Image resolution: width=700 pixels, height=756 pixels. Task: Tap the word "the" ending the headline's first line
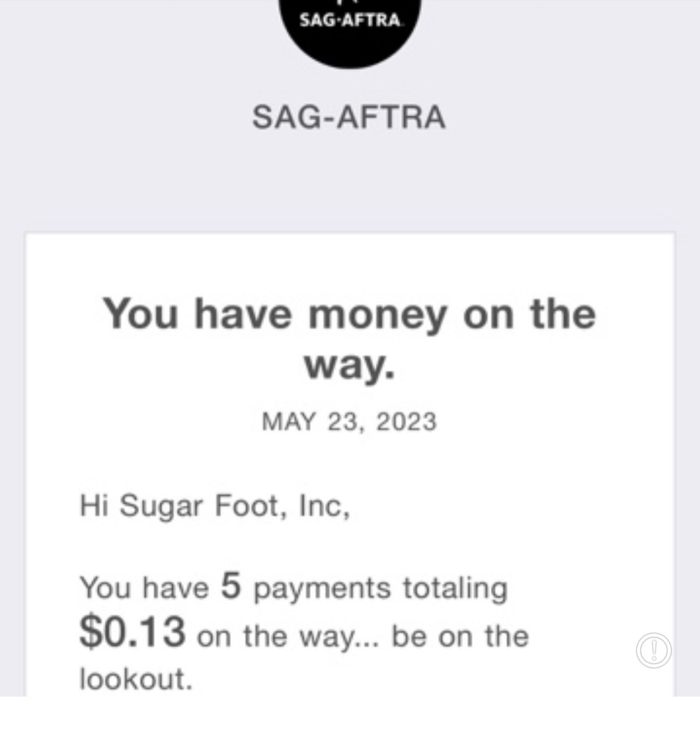563,315
